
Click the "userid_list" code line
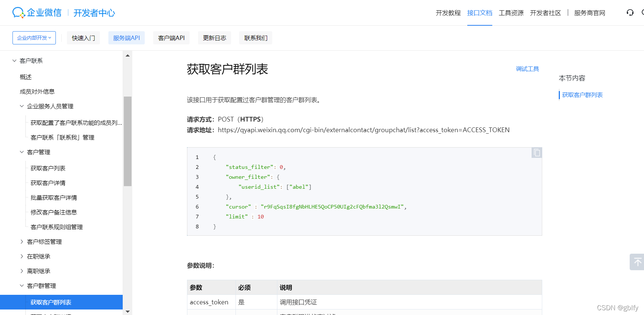click(x=275, y=187)
